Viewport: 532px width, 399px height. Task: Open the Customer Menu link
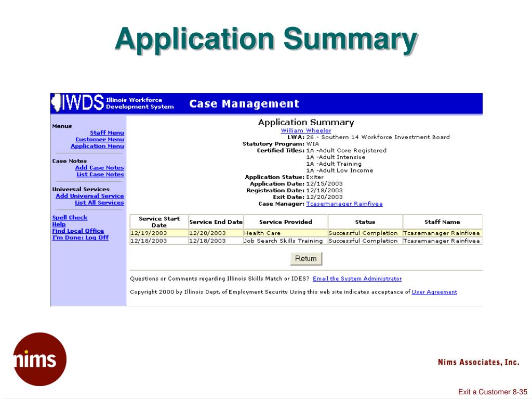pyautogui.click(x=100, y=139)
